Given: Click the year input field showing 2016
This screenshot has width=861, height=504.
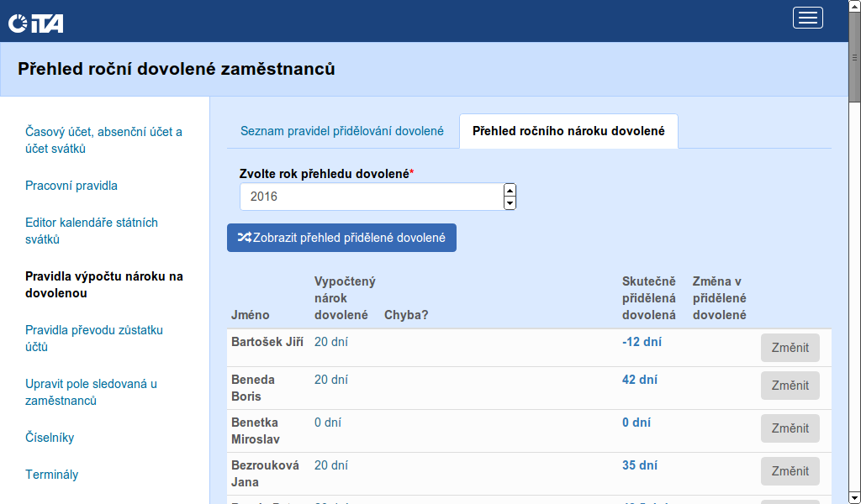Looking at the screenshot, I should (370, 197).
